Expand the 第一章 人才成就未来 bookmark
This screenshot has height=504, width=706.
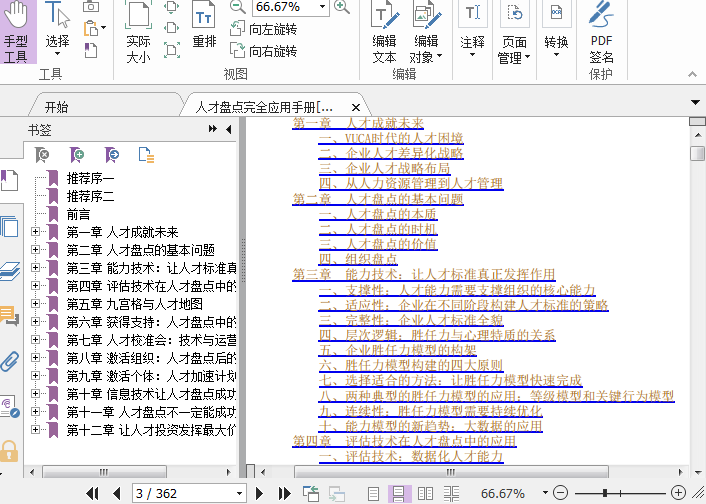[35, 232]
